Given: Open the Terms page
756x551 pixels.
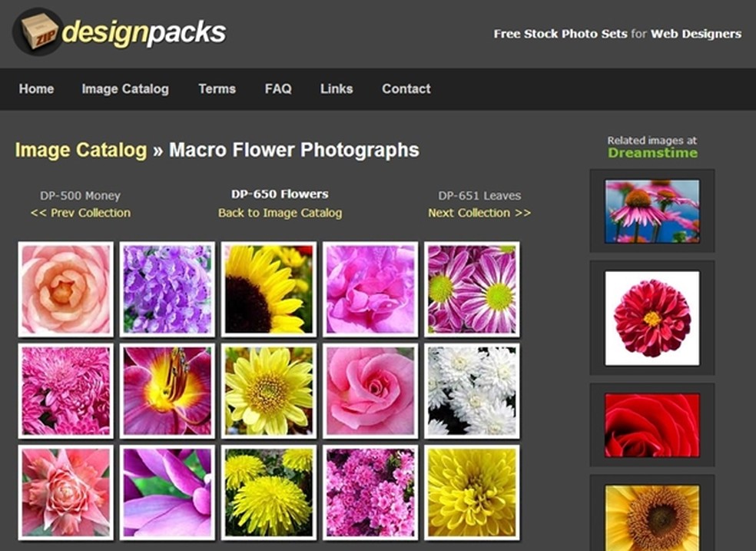Looking at the screenshot, I should (x=217, y=89).
